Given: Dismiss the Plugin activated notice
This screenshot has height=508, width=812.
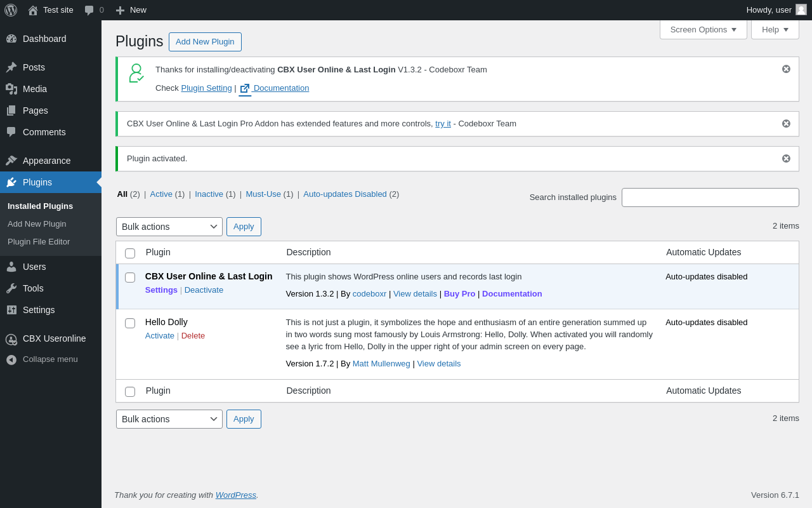Looking at the screenshot, I should click(x=786, y=159).
